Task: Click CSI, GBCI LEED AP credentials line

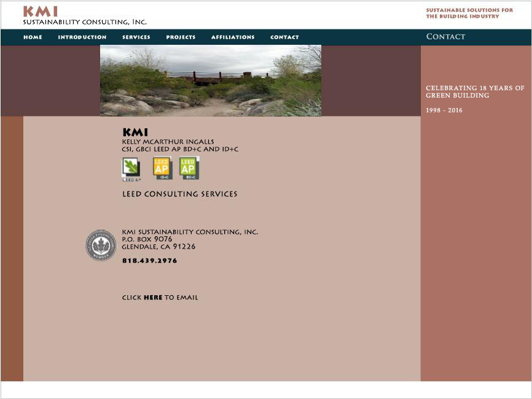Action: coord(180,149)
